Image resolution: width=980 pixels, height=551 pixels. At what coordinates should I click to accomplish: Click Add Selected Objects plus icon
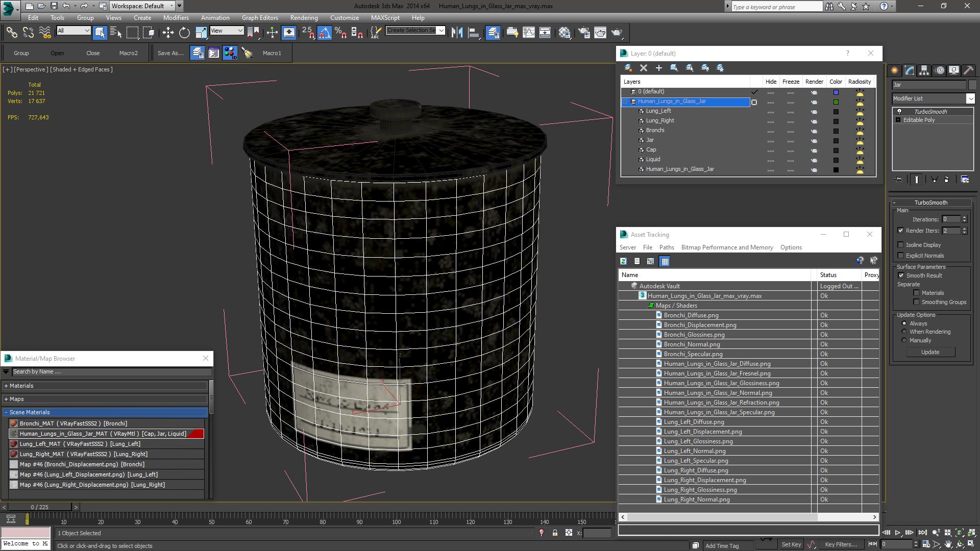pos(659,68)
